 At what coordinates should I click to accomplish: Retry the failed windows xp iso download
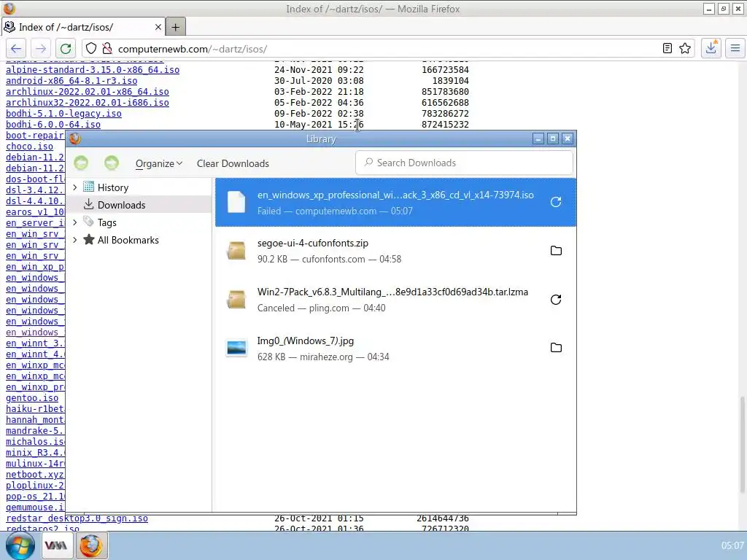click(555, 202)
